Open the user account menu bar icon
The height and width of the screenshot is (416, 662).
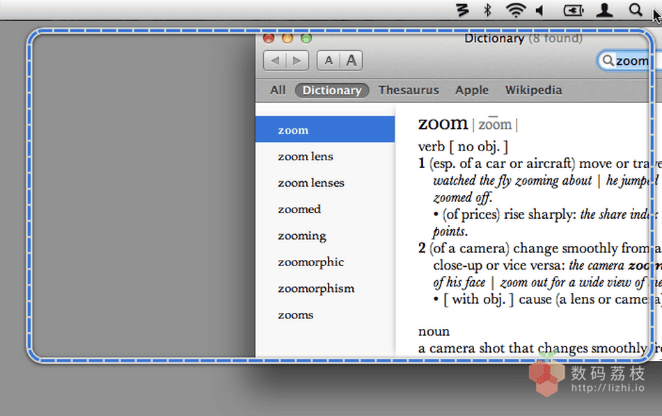pos(604,10)
